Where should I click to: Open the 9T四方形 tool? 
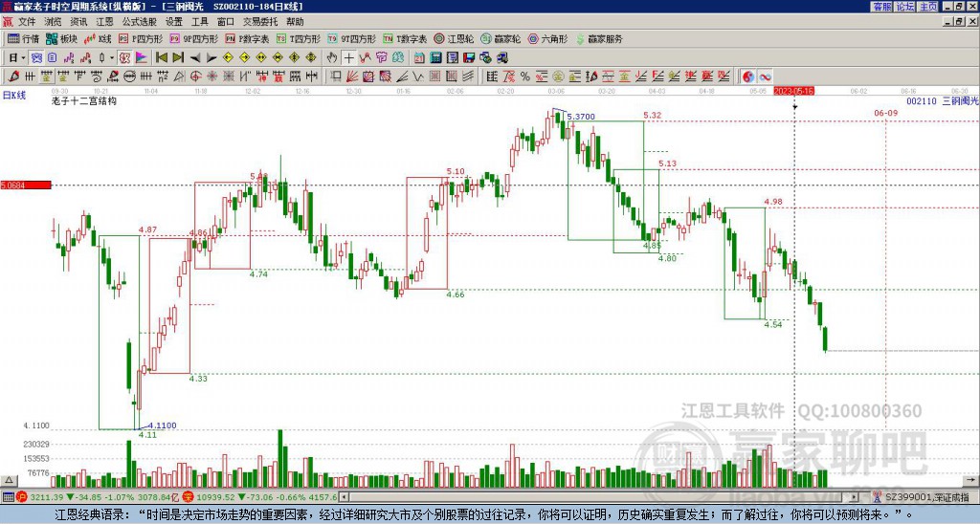point(351,38)
